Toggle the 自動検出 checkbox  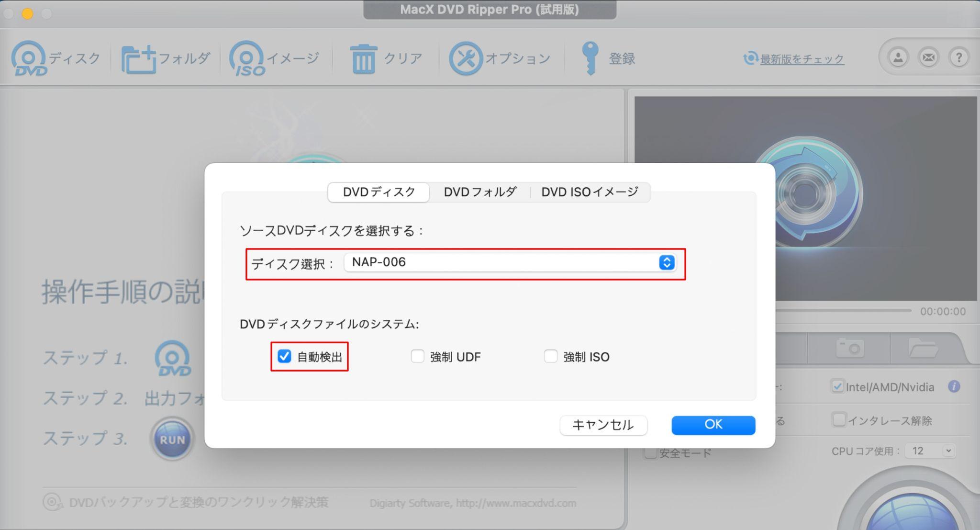pyautogui.click(x=284, y=356)
